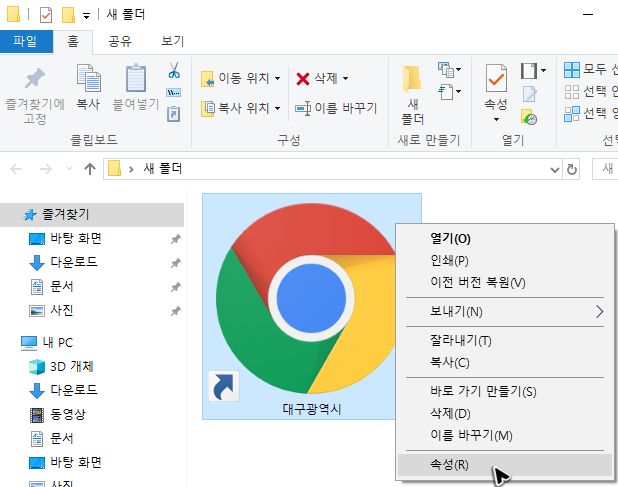The image size is (618, 487).
Task: Choose 삭제(D) in context menu
Action: [x=505, y=414]
